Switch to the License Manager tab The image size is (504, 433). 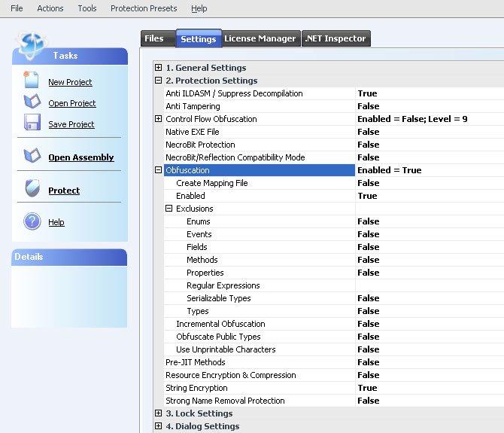coord(260,38)
